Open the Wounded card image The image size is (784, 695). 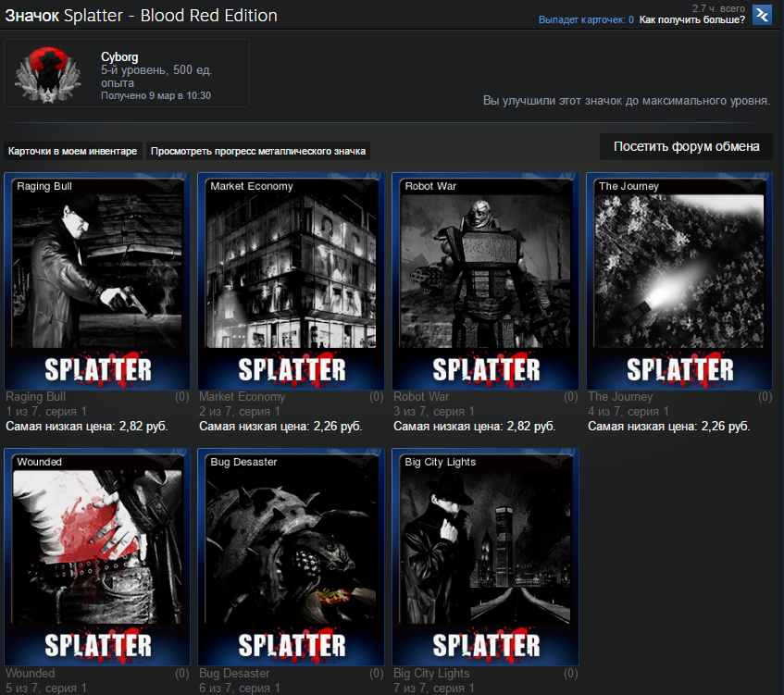[x=97, y=557]
